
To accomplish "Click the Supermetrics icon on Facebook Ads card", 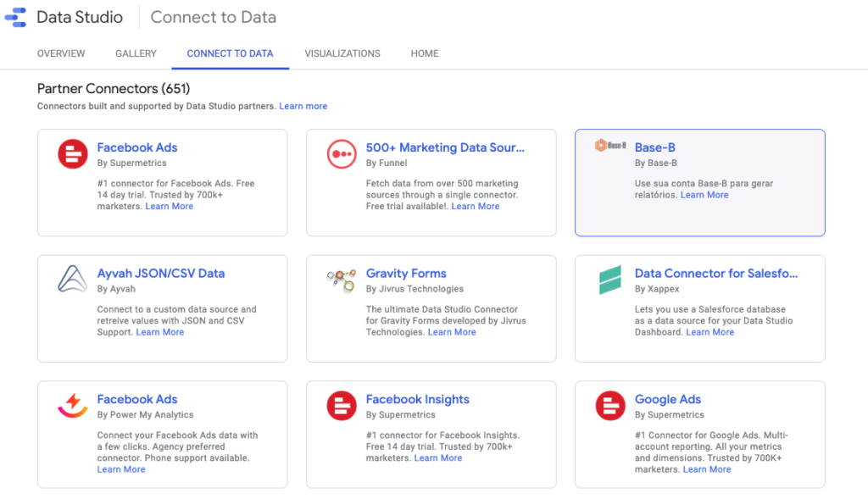I will point(73,154).
